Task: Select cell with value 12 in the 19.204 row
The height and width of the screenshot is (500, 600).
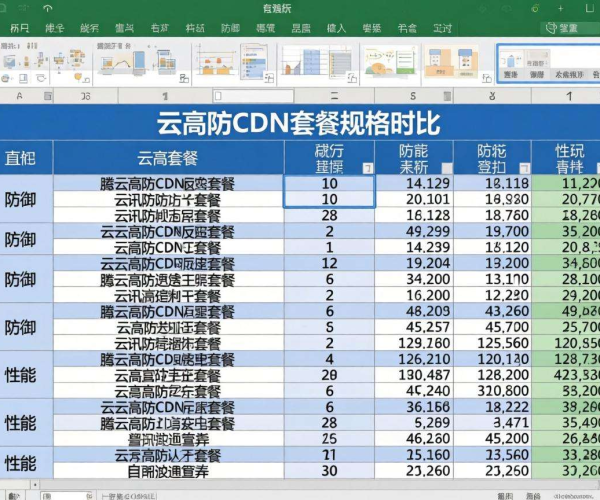Action: point(329,263)
